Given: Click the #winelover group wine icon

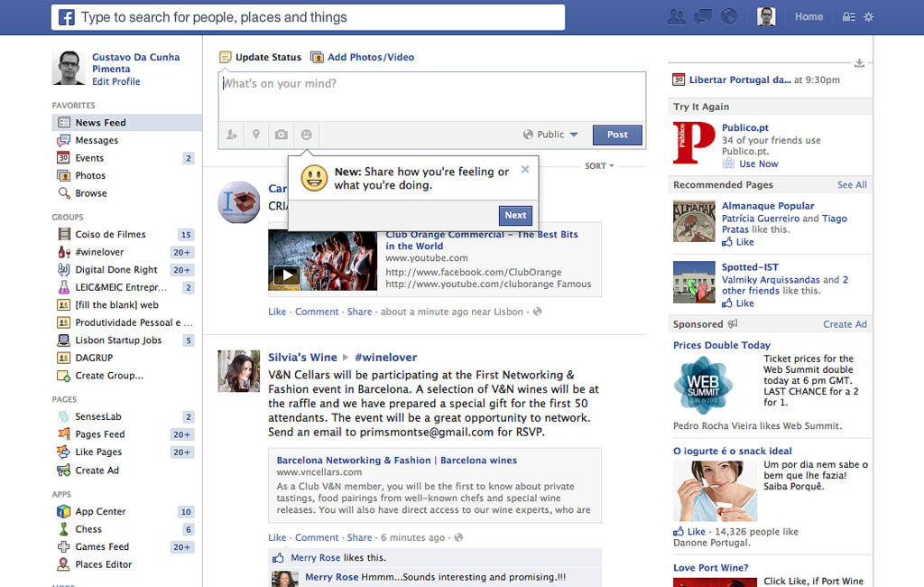Looking at the screenshot, I should point(64,252).
